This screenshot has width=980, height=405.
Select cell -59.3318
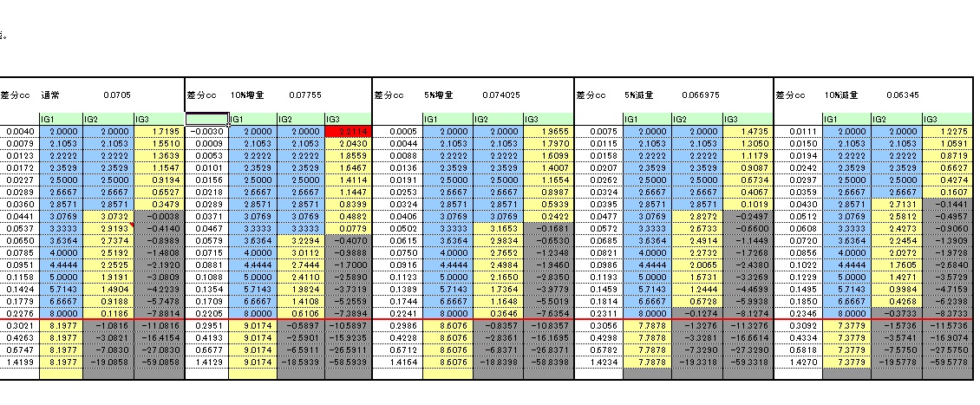pyautogui.click(x=748, y=361)
